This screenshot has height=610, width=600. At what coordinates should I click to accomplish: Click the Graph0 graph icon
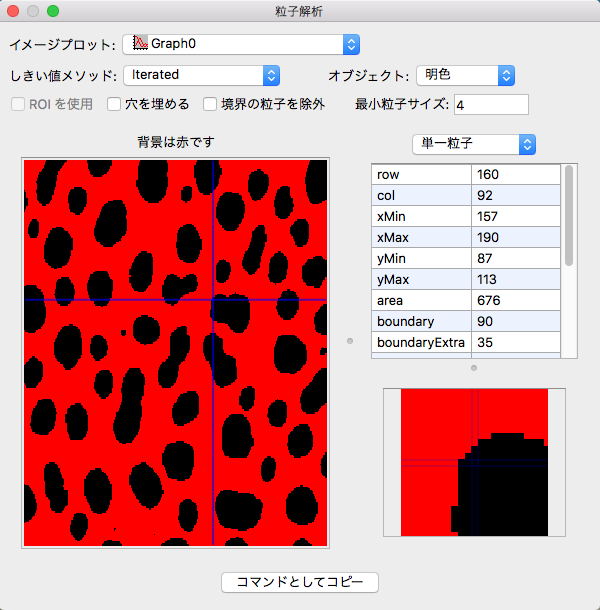coord(140,43)
